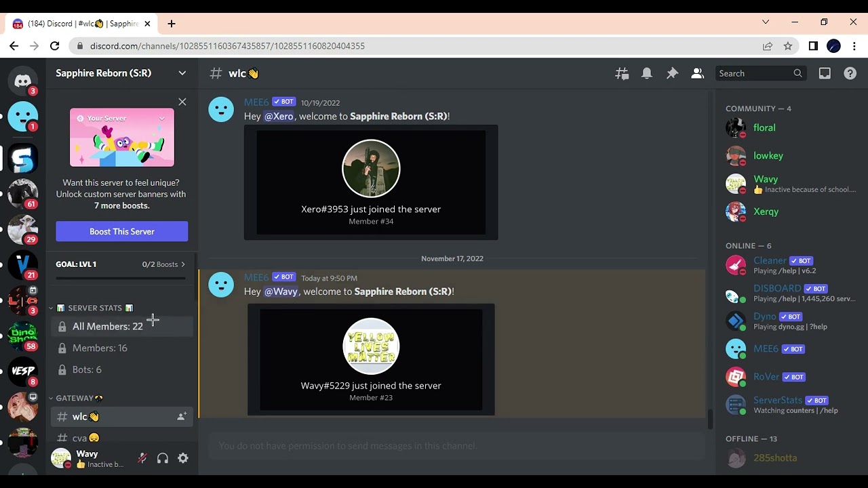Image resolution: width=868 pixels, height=488 pixels.
Task: Open the tab search dropdown chevron
Action: (766, 22)
